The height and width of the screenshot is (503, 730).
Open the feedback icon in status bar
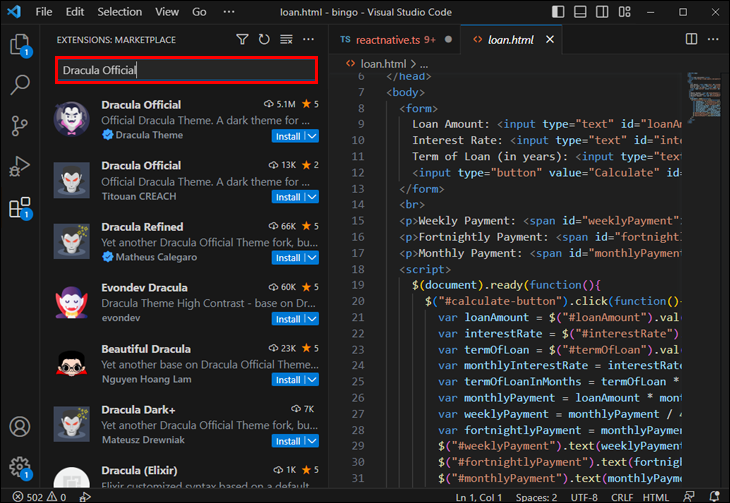coord(689,497)
